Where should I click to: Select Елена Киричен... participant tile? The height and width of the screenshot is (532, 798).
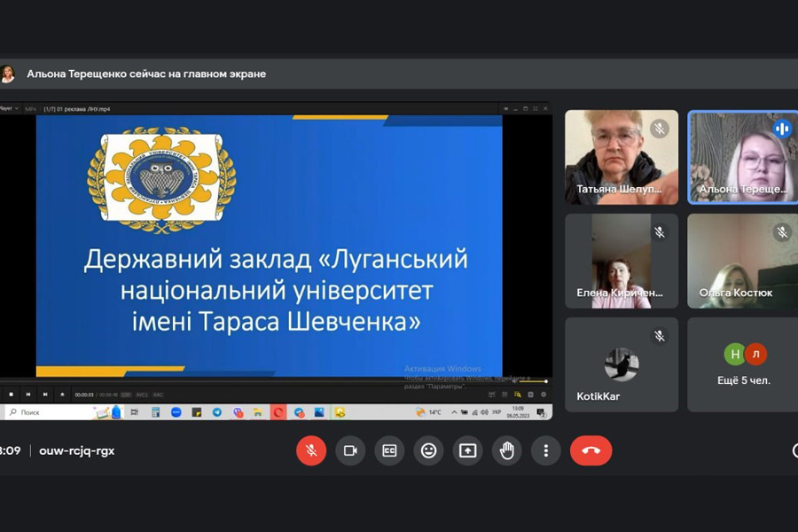click(622, 261)
